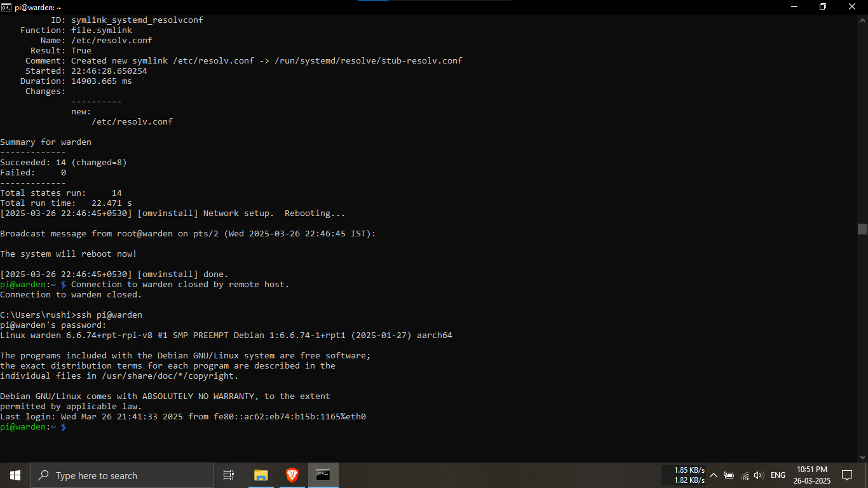Click the terminal scrollbar thumb
The width and height of the screenshot is (868, 488).
862,229
